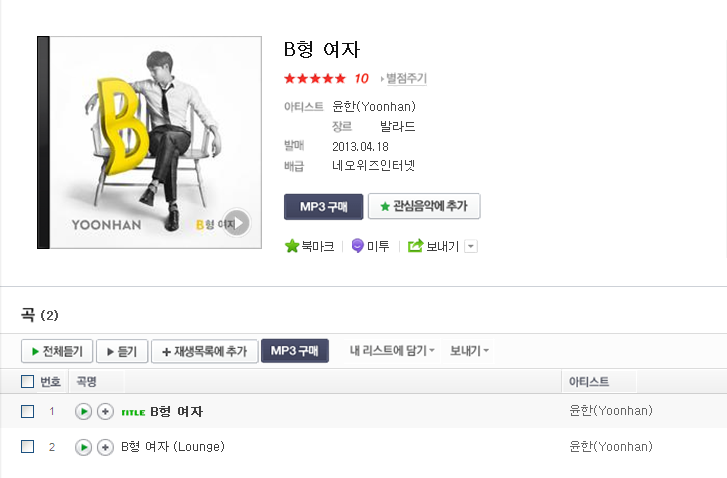Click the play overlay on album cover
727x478 pixels.
[237, 223]
